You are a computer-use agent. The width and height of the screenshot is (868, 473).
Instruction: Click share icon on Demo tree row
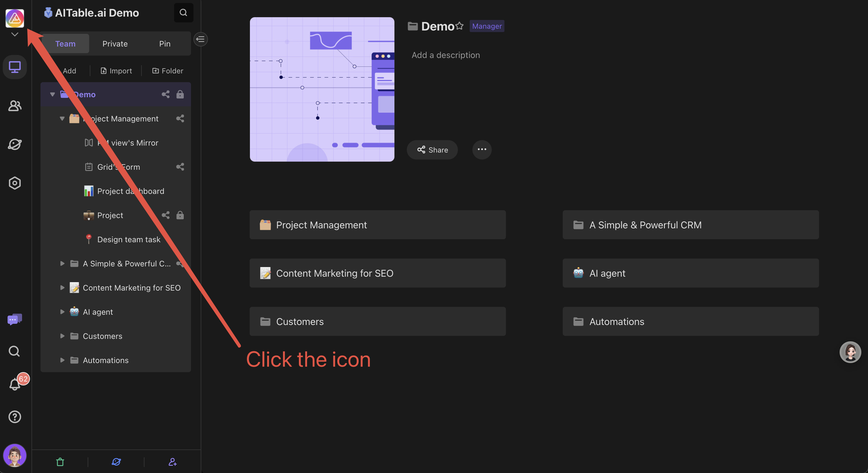[x=165, y=94]
